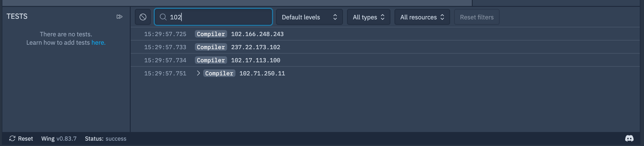Open the Default levels dropdown
Screen dimensions: 644x146
pyautogui.click(x=309, y=17)
